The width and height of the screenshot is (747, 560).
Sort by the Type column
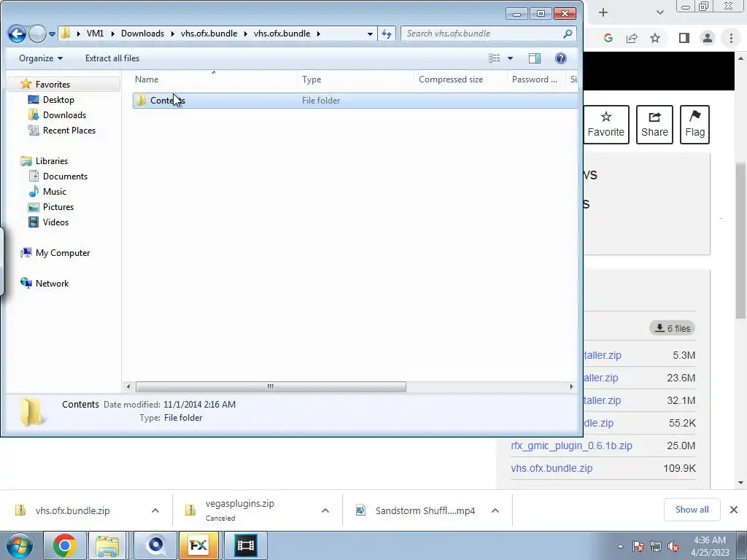click(x=356, y=79)
